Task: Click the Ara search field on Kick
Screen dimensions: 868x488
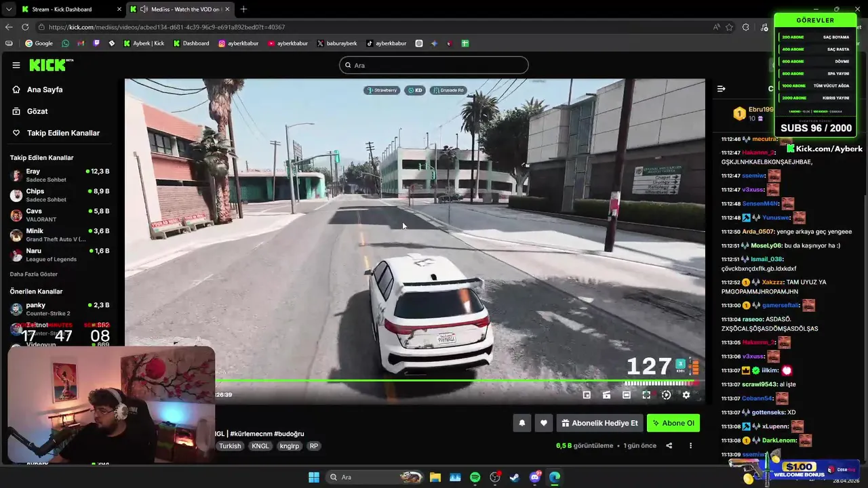Action: tap(434, 65)
